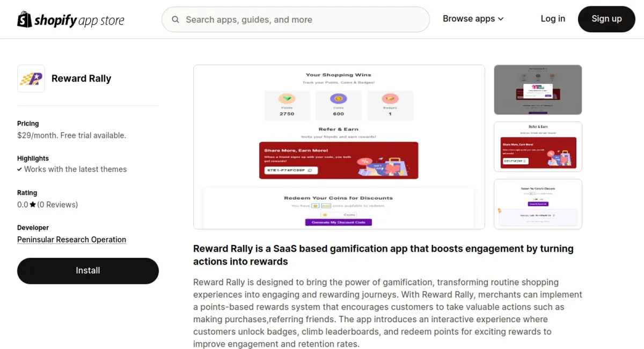This screenshot has width=644, height=349.
Task: Open the Peninsular Research Operation developer link
Action: coord(71,240)
